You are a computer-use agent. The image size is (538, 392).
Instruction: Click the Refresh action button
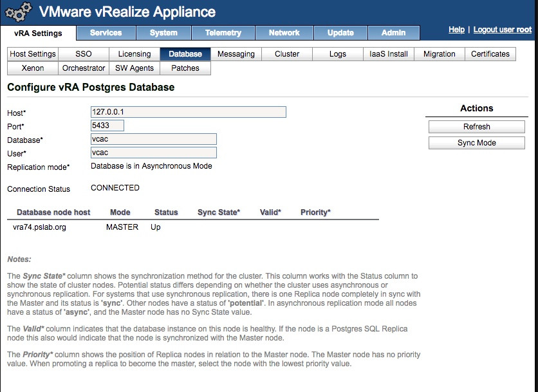point(477,127)
